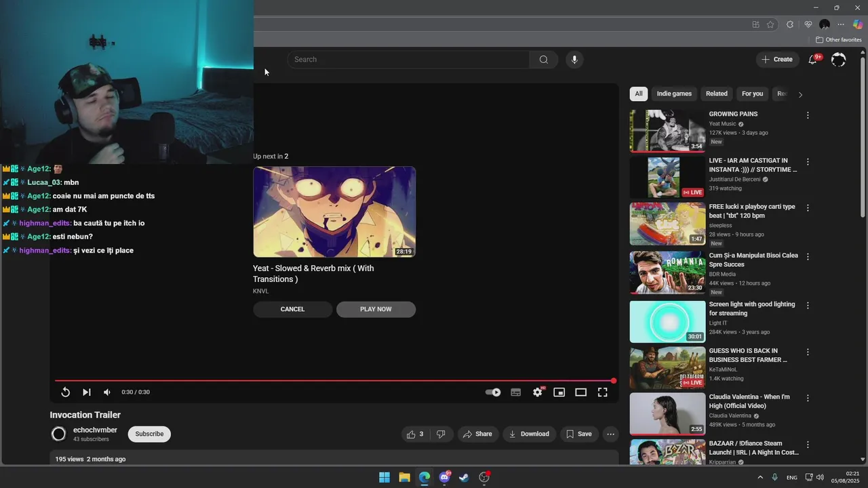868x488 pixels.
Task: Enter full screen mode
Action: 603,392
